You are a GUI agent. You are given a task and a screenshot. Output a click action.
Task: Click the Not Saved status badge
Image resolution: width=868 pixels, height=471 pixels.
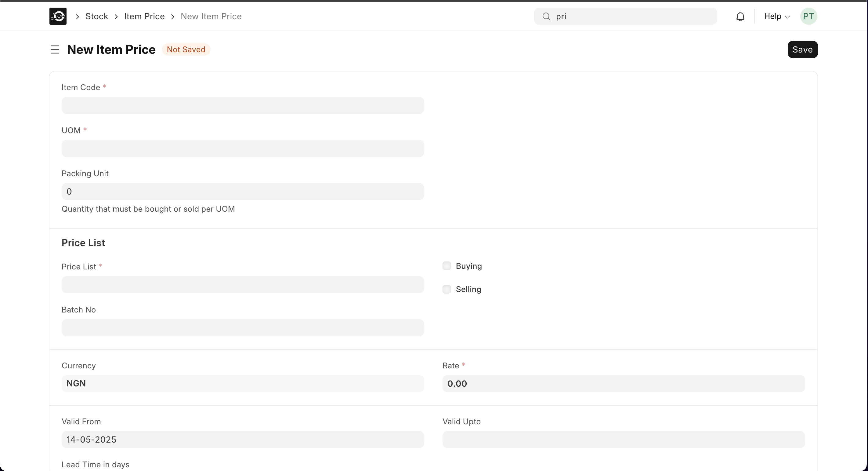(186, 49)
